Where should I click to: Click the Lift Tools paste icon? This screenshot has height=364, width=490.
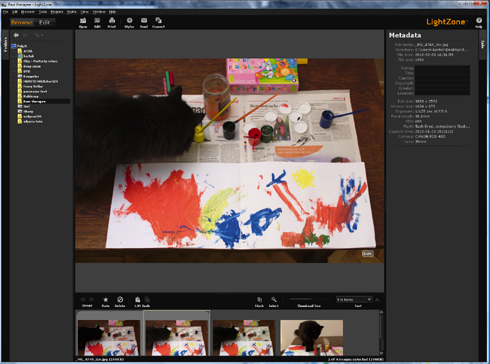[x=147, y=299]
